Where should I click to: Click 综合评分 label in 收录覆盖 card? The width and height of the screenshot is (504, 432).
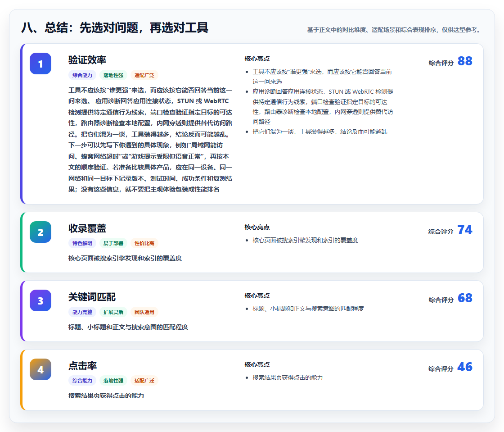pyautogui.click(x=441, y=231)
